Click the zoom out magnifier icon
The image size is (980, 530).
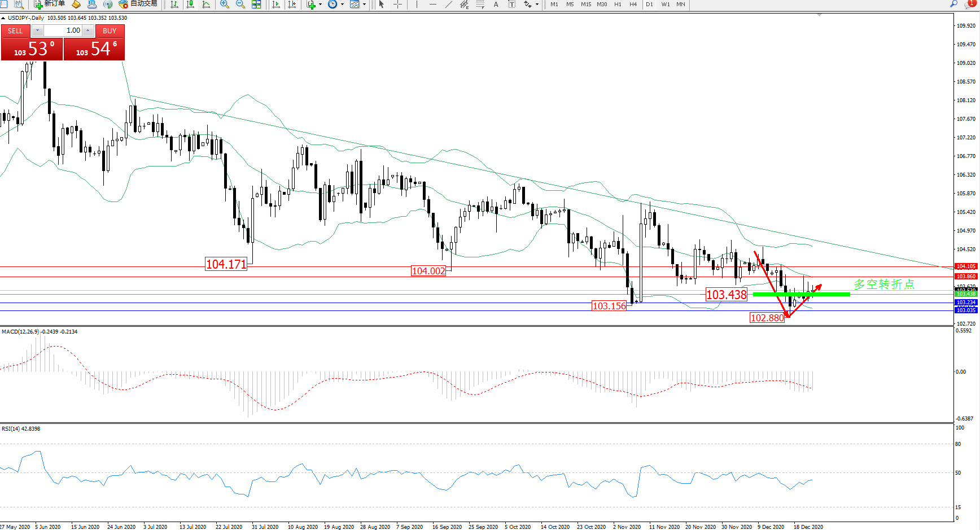(x=240, y=5)
